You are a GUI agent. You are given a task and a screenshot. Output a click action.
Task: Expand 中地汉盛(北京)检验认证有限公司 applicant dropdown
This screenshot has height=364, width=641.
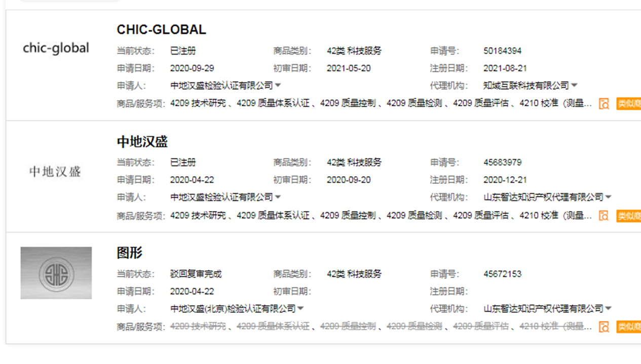click(300, 308)
